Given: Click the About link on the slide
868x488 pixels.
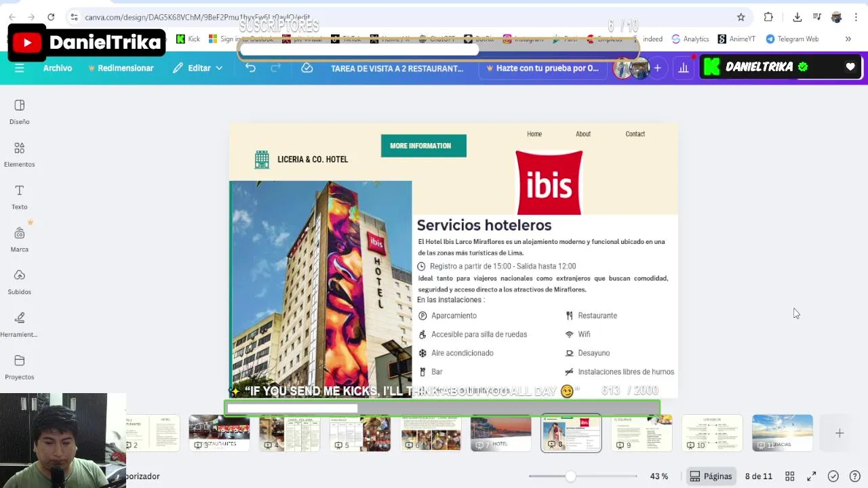Looking at the screenshot, I should click(583, 134).
